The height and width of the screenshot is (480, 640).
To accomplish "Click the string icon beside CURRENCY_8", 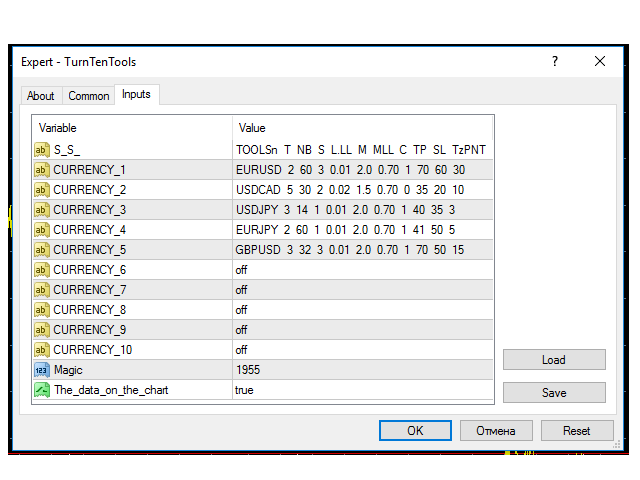I will [x=42, y=310].
